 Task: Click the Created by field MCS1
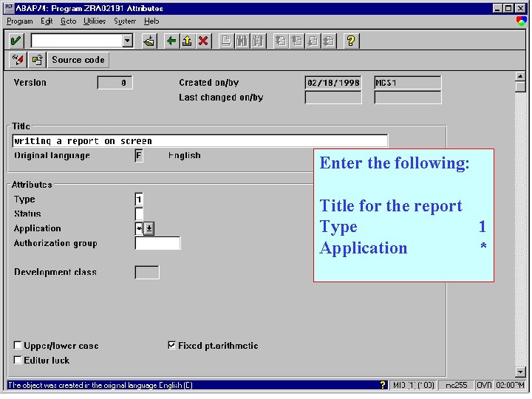pos(407,83)
